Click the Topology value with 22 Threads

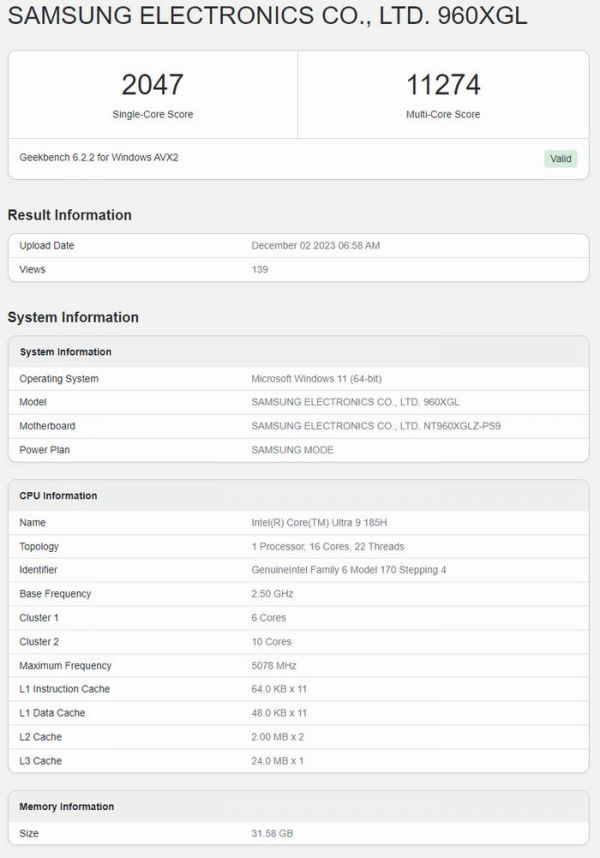click(x=327, y=546)
